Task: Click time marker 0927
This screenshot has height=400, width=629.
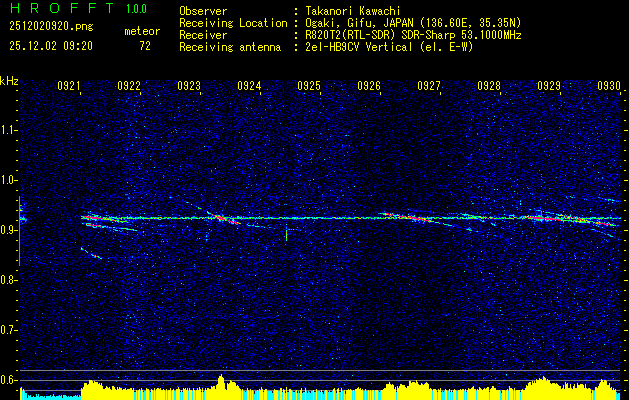Action: 429,85
